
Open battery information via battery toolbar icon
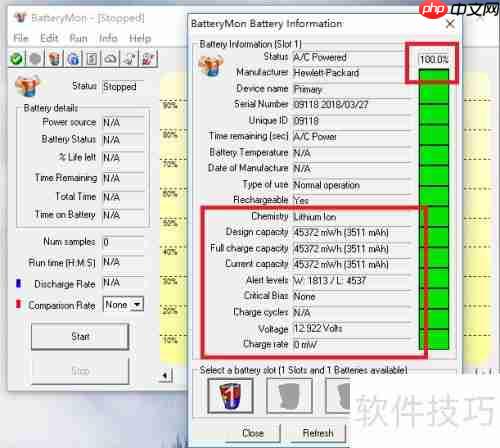click(54, 59)
